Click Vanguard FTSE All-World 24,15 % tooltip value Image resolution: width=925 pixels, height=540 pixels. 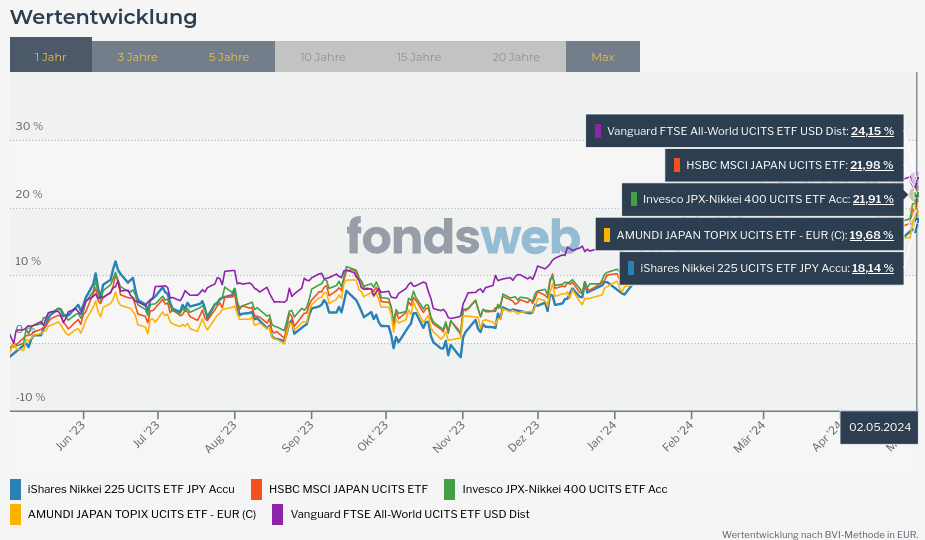click(x=872, y=131)
